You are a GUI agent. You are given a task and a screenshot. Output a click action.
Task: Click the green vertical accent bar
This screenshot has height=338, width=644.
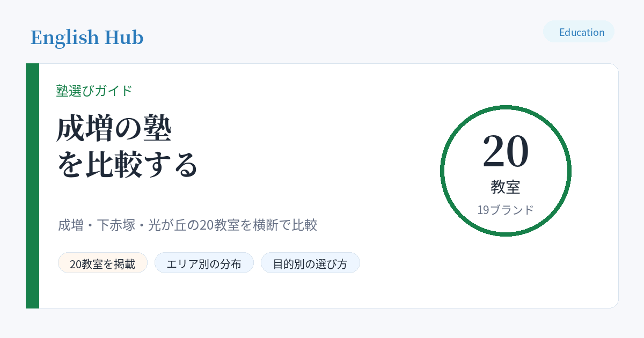(x=32, y=186)
